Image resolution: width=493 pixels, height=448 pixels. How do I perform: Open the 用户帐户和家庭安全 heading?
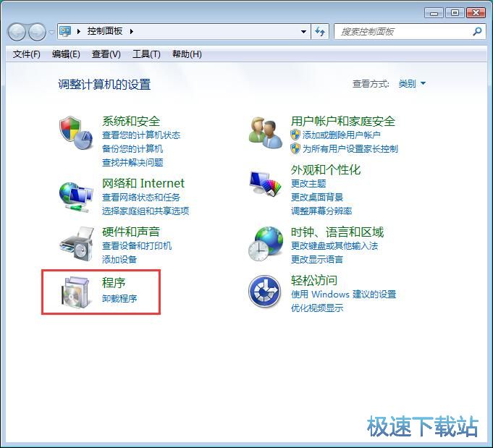tap(343, 121)
